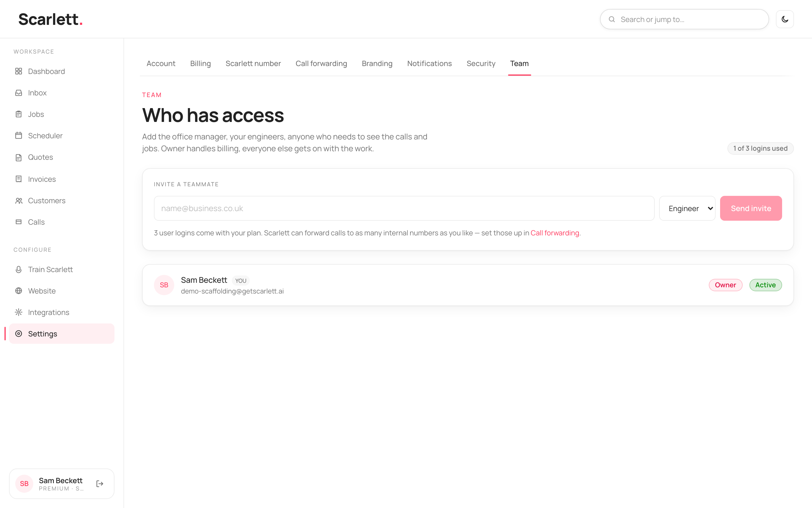Click the Active status badge
Image resolution: width=812 pixels, height=508 pixels.
click(x=765, y=285)
